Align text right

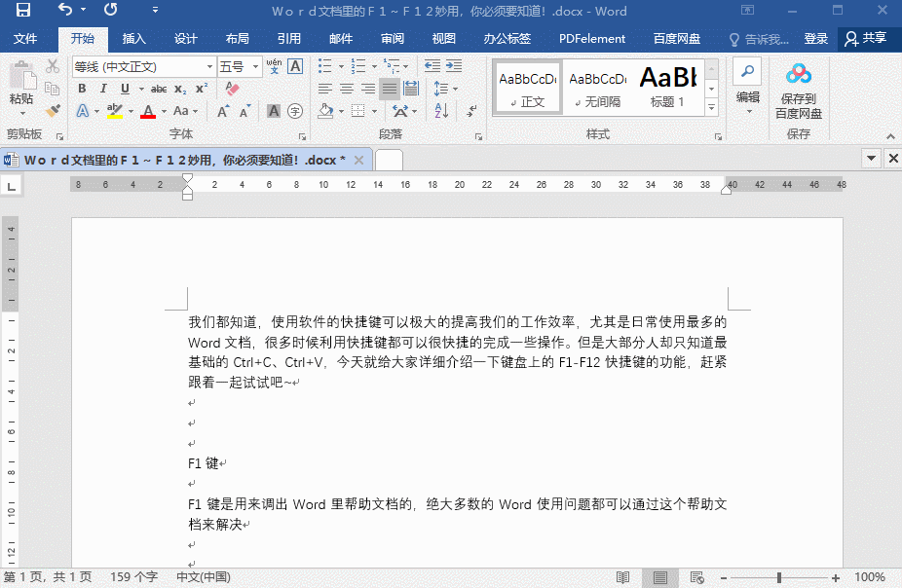[x=367, y=89]
